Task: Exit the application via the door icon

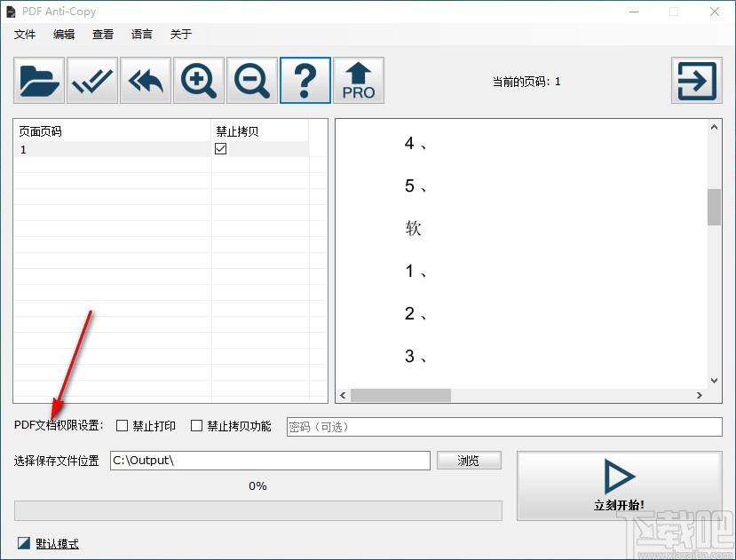Action: coord(696,80)
